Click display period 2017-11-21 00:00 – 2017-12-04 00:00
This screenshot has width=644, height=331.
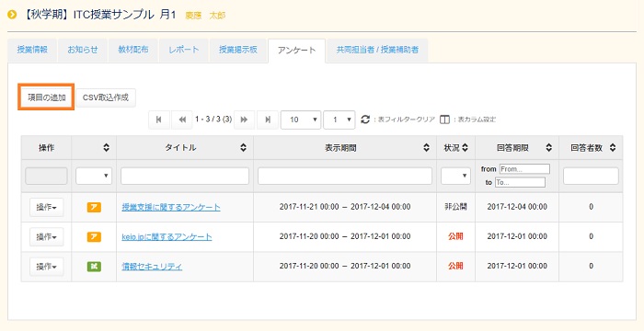tap(345, 207)
